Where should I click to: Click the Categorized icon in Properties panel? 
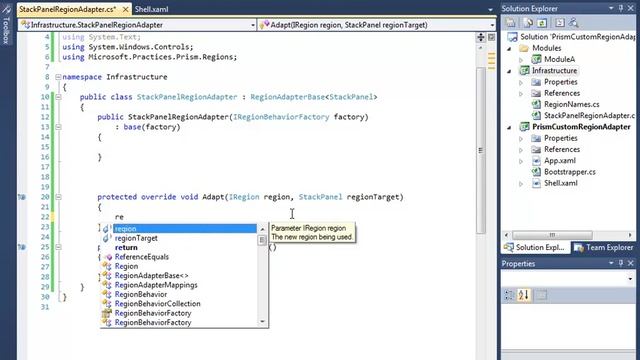click(x=509, y=295)
